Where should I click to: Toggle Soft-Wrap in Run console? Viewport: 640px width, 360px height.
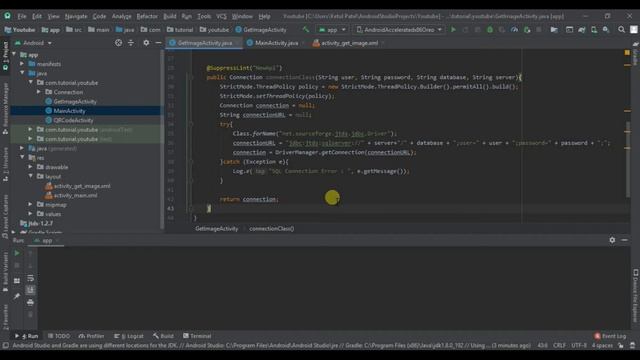30,278
